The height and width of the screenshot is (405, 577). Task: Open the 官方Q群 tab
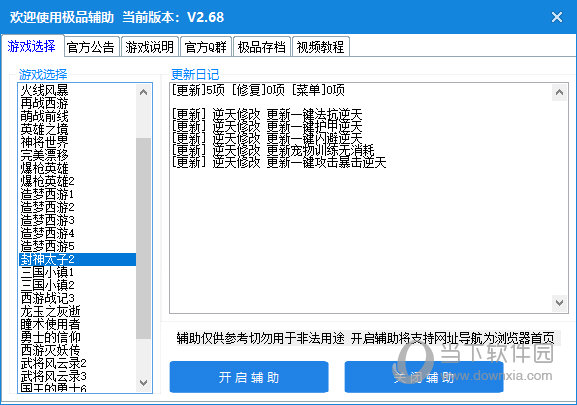tap(206, 47)
